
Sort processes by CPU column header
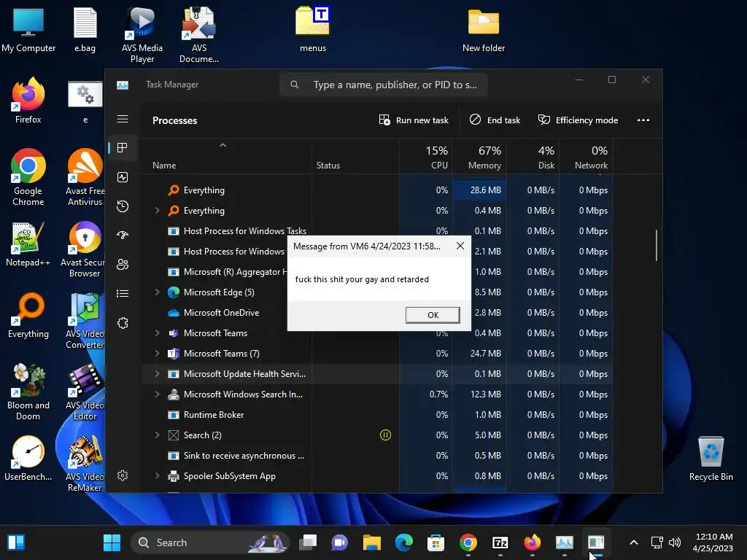coord(426,156)
